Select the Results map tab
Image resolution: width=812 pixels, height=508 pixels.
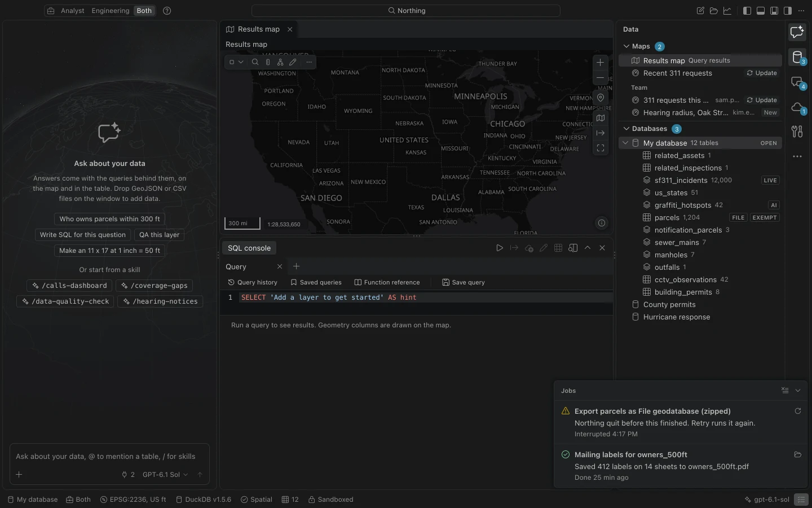coord(258,29)
